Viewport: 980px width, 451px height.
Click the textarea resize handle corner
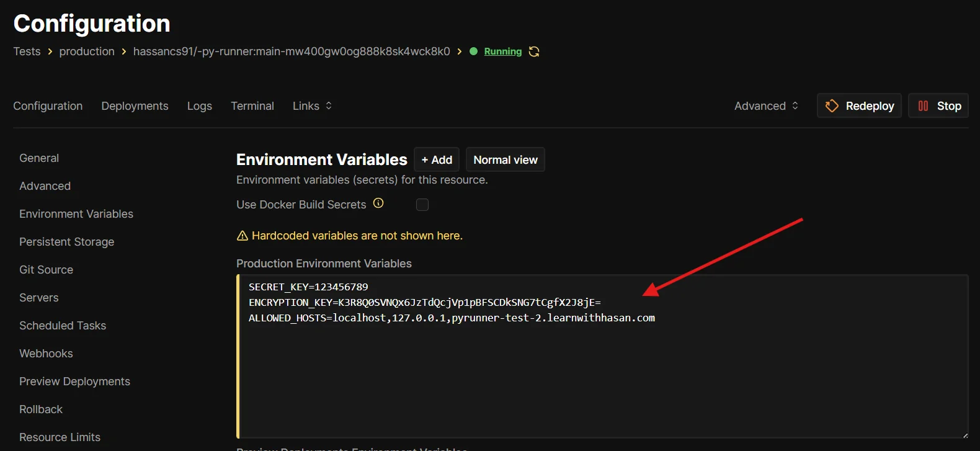tap(965, 435)
